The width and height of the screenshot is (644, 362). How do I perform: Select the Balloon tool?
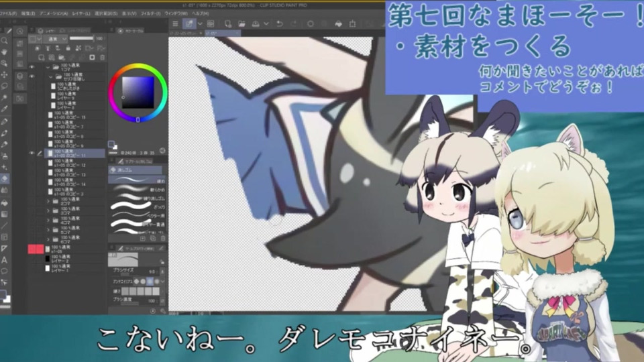(5, 271)
